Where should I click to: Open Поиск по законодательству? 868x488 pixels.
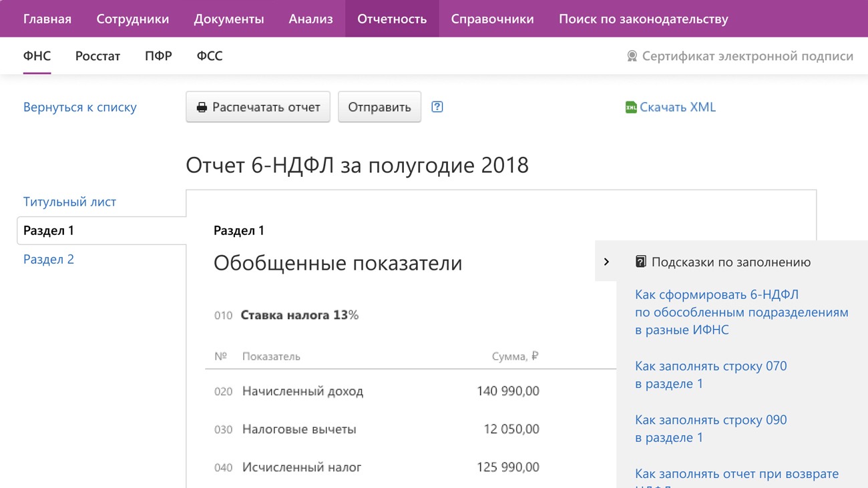point(643,19)
